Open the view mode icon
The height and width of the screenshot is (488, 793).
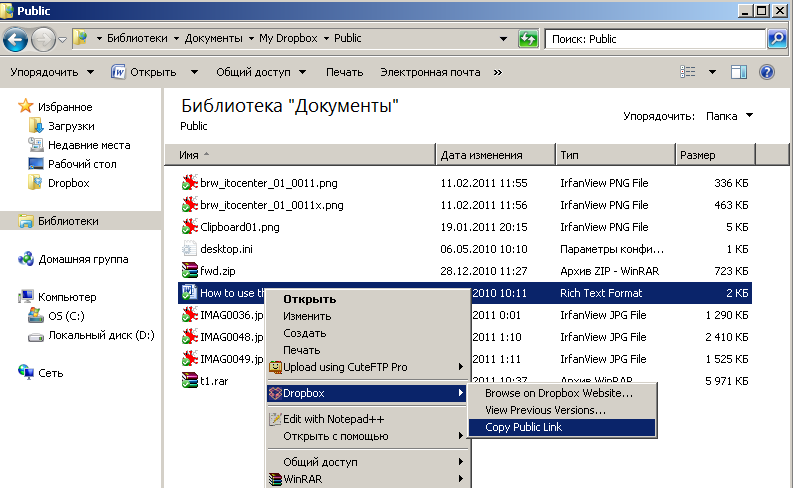pyautogui.click(x=687, y=72)
